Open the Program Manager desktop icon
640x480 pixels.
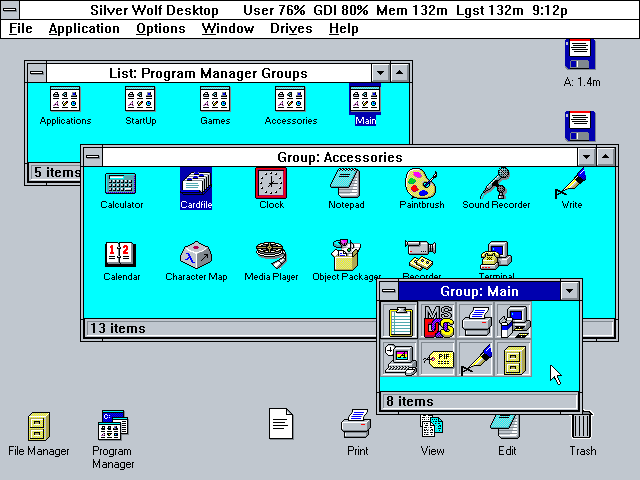113,425
